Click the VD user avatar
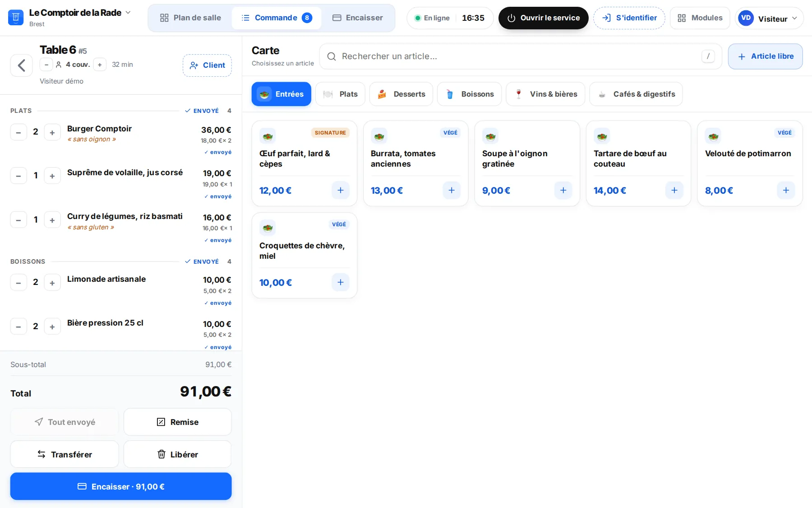 point(746,18)
